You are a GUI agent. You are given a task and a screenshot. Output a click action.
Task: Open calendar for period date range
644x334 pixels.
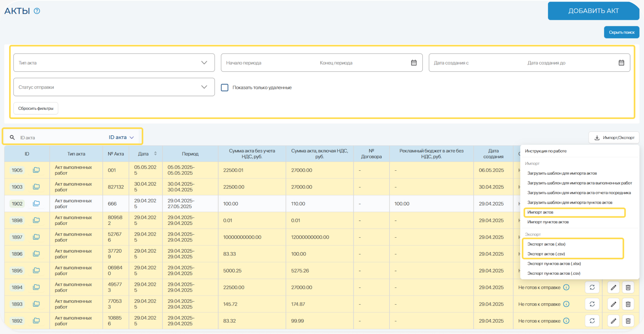point(414,63)
